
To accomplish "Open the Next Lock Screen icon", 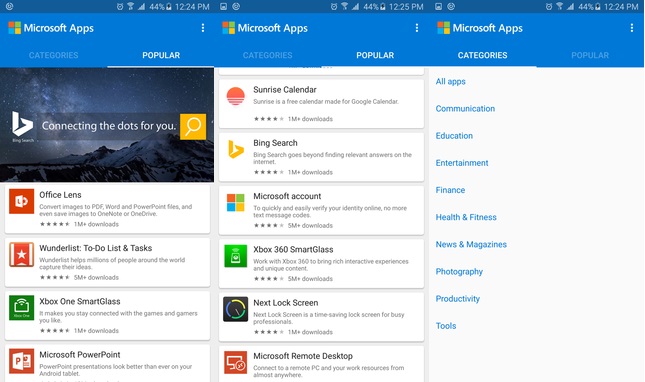I will (x=236, y=309).
